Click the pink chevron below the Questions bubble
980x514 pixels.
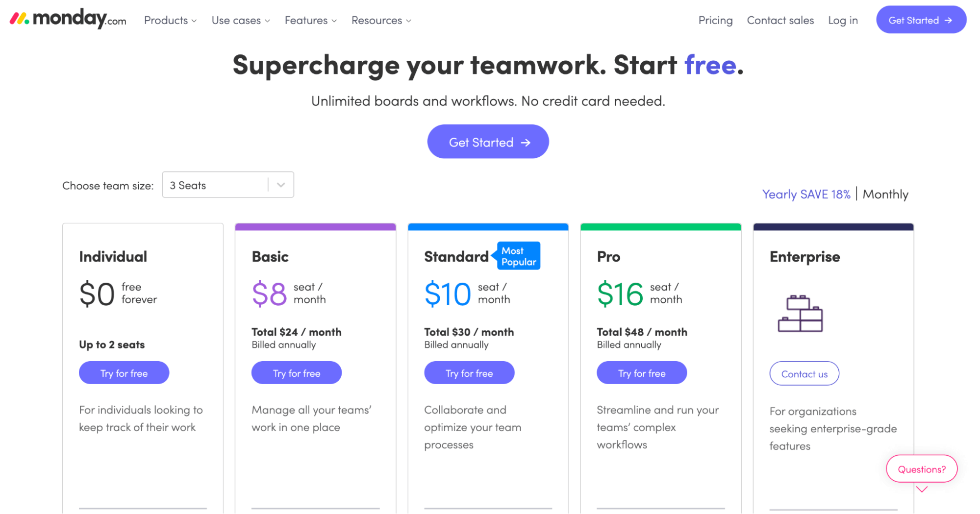921,489
